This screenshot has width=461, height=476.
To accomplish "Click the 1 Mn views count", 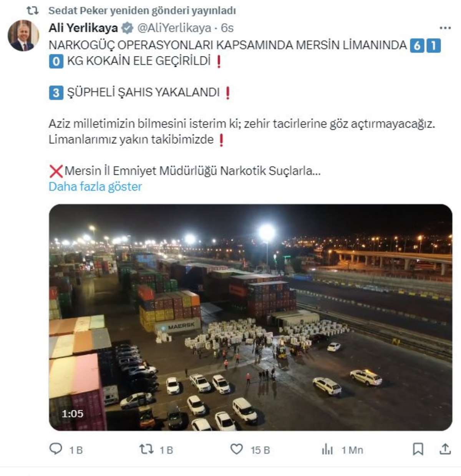I will pyautogui.click(x=352, y=450).
